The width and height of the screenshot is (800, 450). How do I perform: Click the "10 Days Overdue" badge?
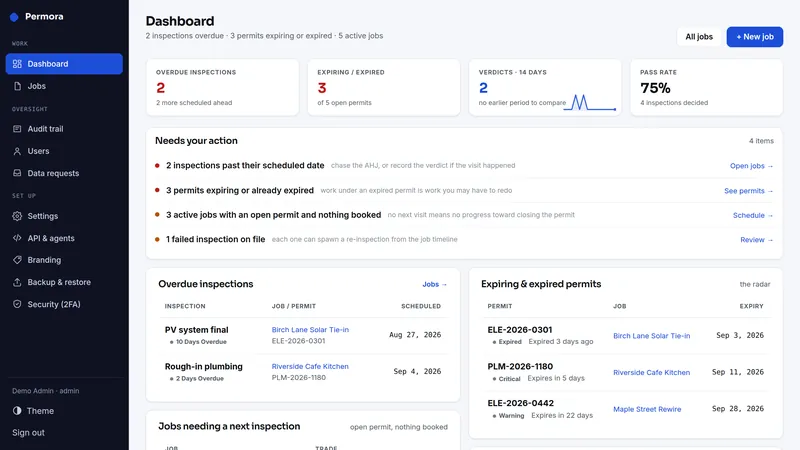pyautogui.click(x=198, y=342)
